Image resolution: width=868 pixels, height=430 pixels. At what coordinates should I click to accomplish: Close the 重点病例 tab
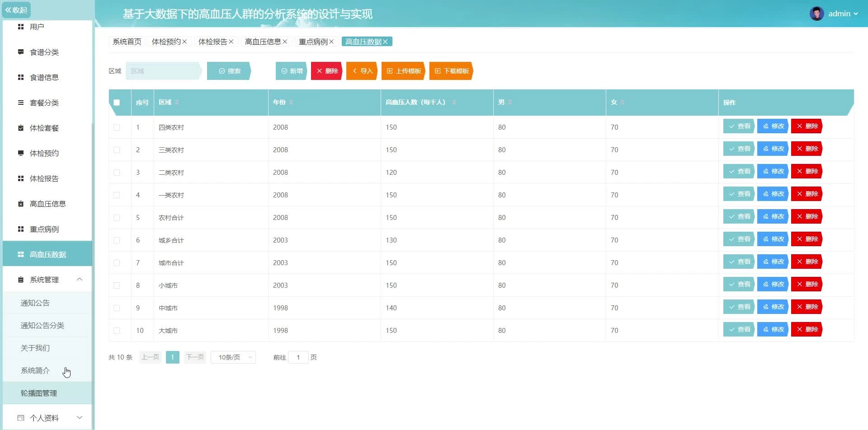point(331,42)
